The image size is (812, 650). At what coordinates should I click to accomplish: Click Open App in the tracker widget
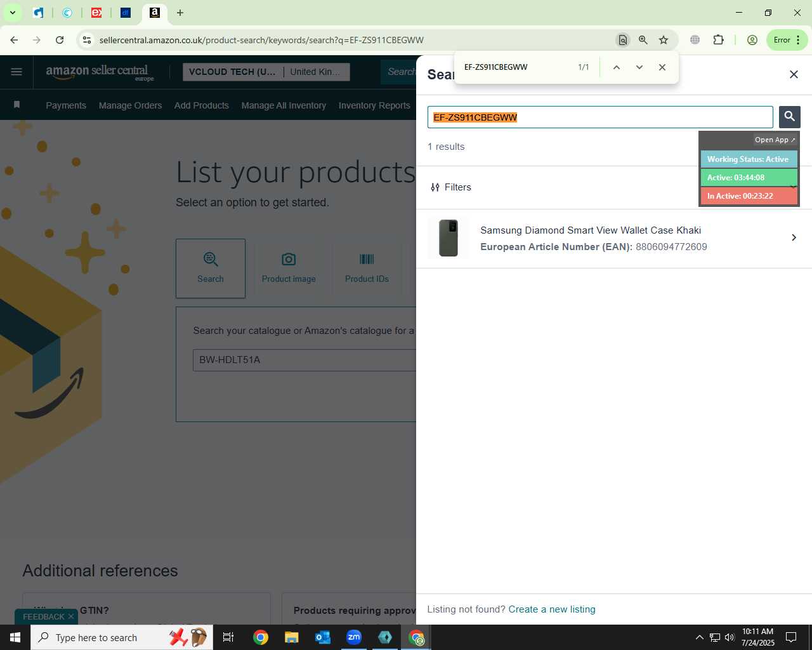pos(775,140)
